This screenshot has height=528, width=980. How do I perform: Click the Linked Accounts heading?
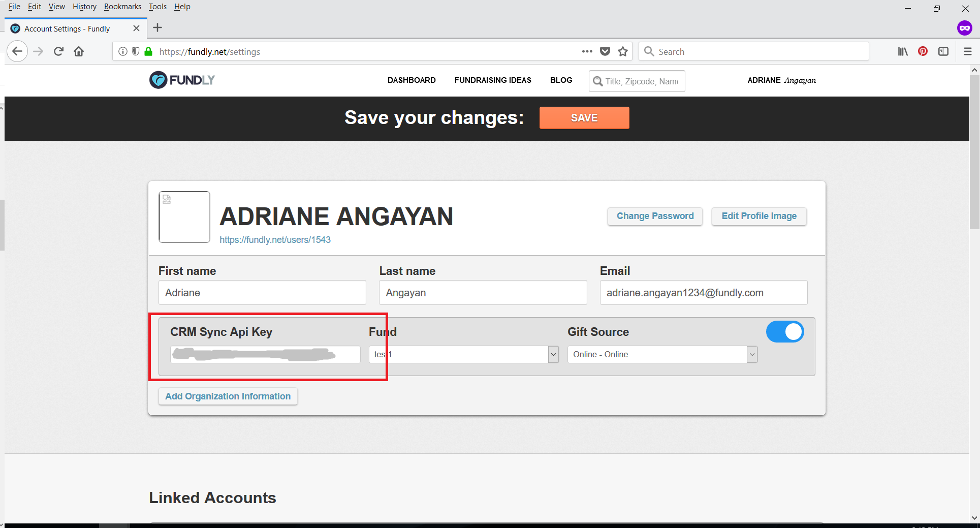(x=212, y=498)
